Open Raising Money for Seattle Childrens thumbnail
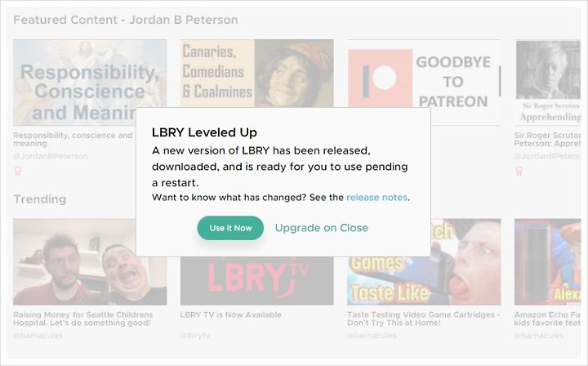Screen dimensions: 588x366 click(x=74, y=261)
